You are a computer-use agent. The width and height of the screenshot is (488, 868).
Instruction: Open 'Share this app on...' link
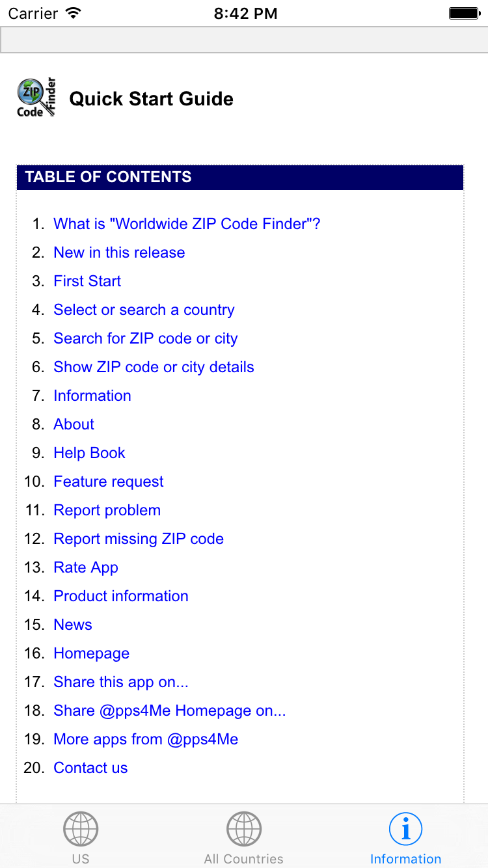[x=121, y=682]
